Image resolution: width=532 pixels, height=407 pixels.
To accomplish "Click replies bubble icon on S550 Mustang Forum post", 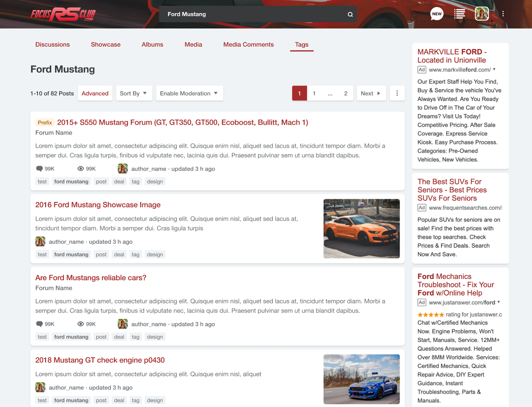I will pyautogui.click(x=39, y=168).
